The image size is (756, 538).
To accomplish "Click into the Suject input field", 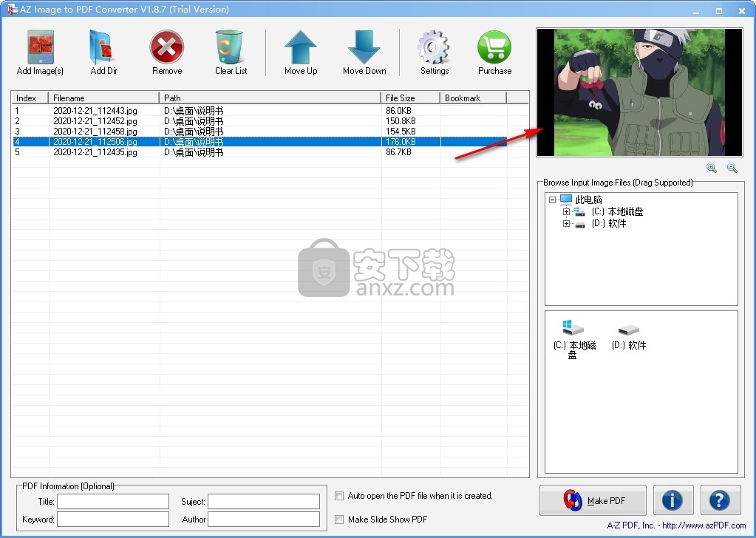I will coord(264,501).
